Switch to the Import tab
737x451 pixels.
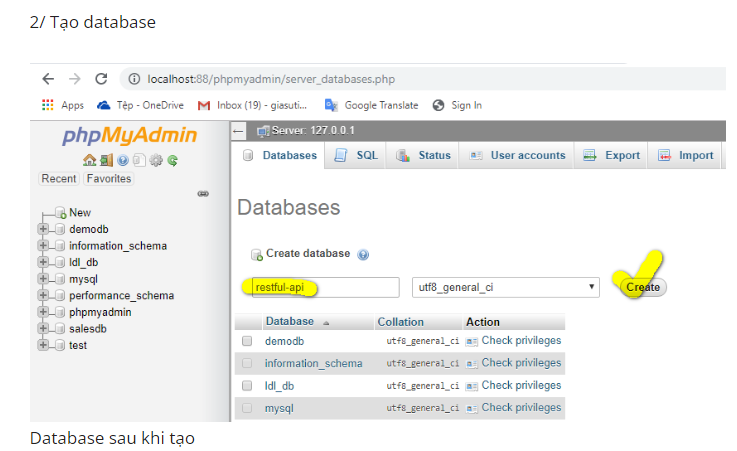685,156
